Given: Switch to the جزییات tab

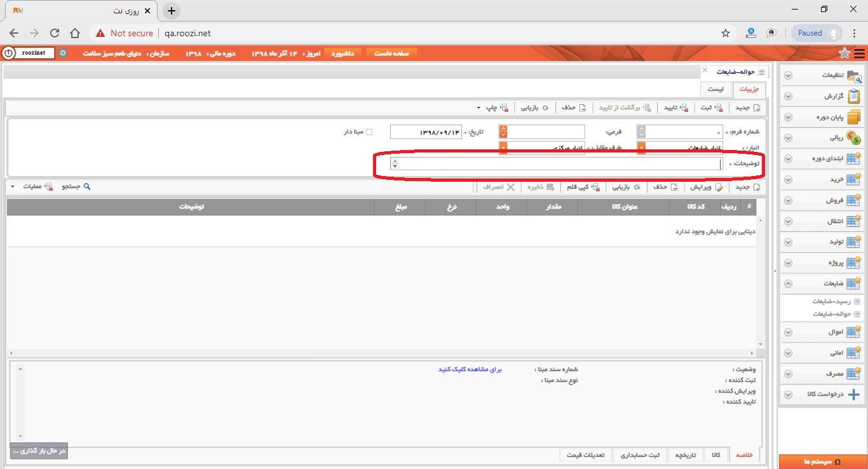Looking at the screenshot, I should pos(749,90).
